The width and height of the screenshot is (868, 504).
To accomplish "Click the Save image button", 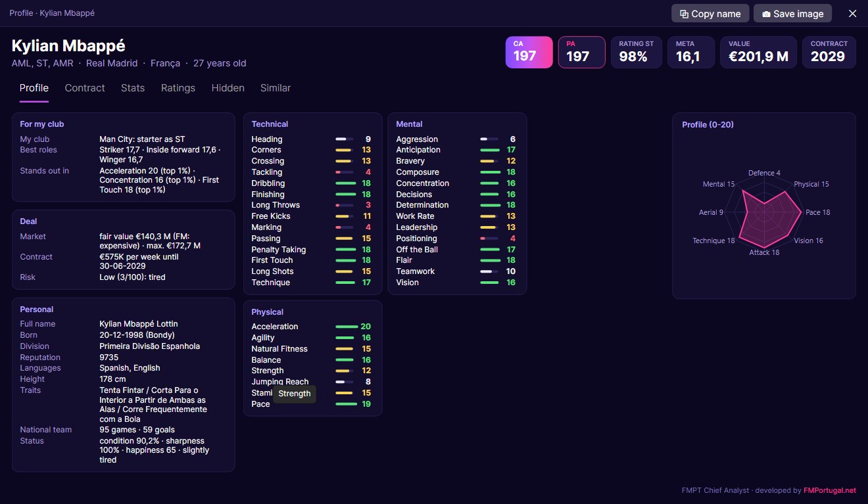I will tap(792, 13).
